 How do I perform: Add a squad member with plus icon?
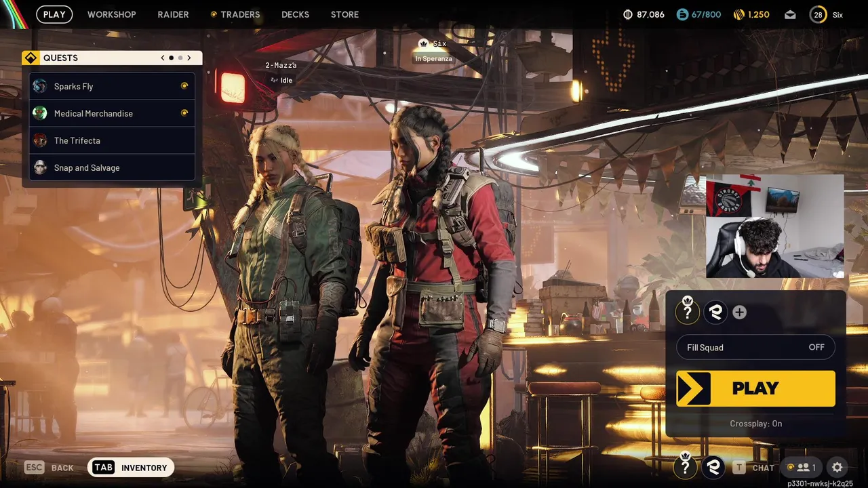tap(740, 312)
